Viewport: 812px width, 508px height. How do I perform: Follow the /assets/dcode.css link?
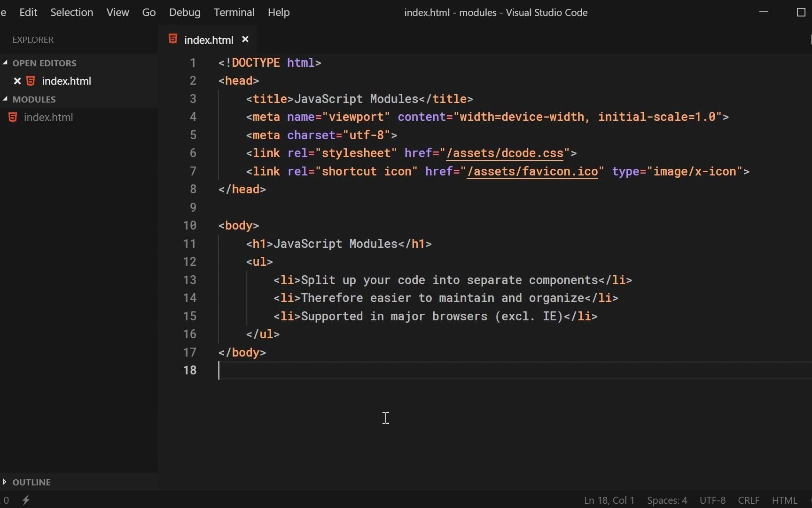pyautogui.click(x=505, y=153)
